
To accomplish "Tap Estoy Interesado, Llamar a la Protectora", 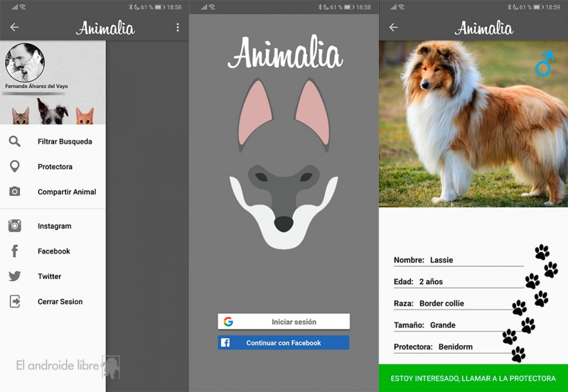I will [x=473, y=378].
